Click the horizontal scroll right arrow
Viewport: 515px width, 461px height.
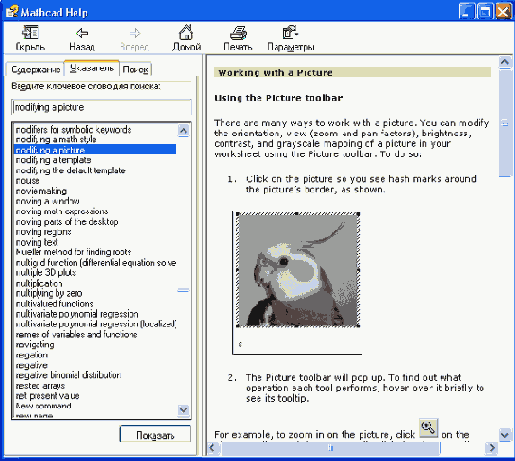click(x=492, y=448)
